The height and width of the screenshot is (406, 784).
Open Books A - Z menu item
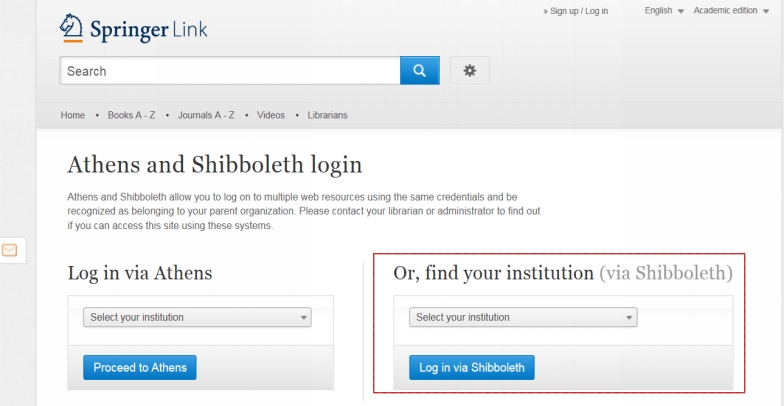coord(132,115)
